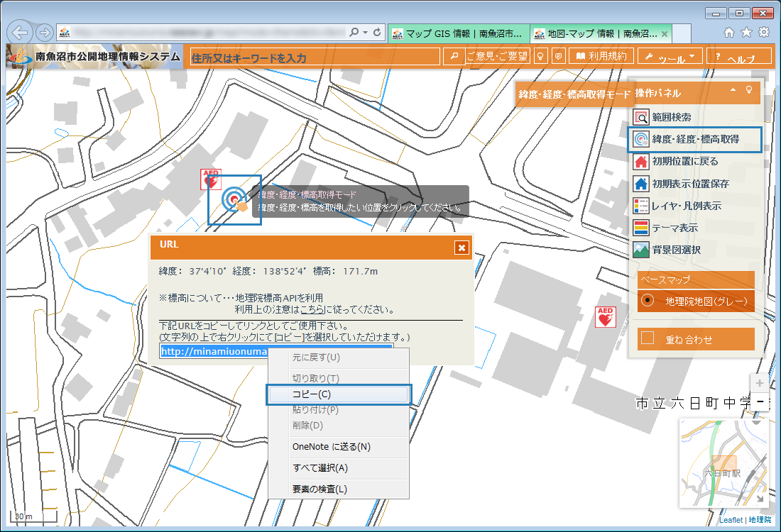The image size is (781, 532).
Task: Click the lightbulb icon in 操作パネル header
Action: (748, 89)
